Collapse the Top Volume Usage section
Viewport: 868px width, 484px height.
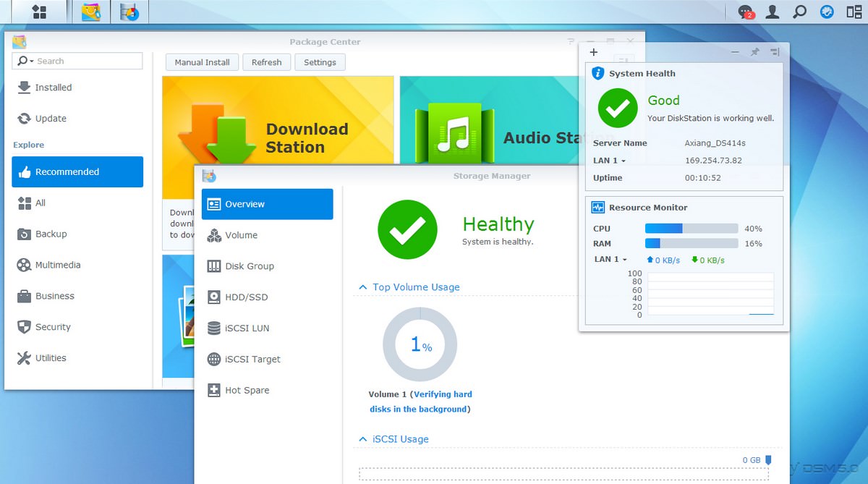pyautogui.click(x=362, y=287)
